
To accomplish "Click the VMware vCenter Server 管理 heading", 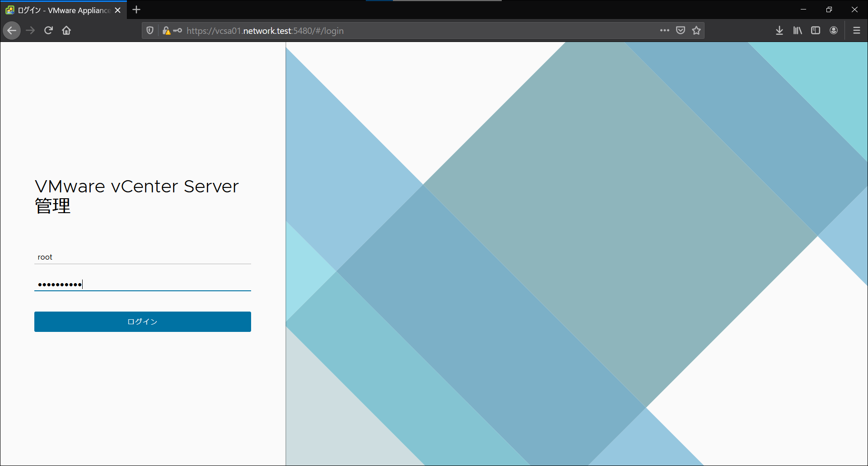I will coord(137,196).
